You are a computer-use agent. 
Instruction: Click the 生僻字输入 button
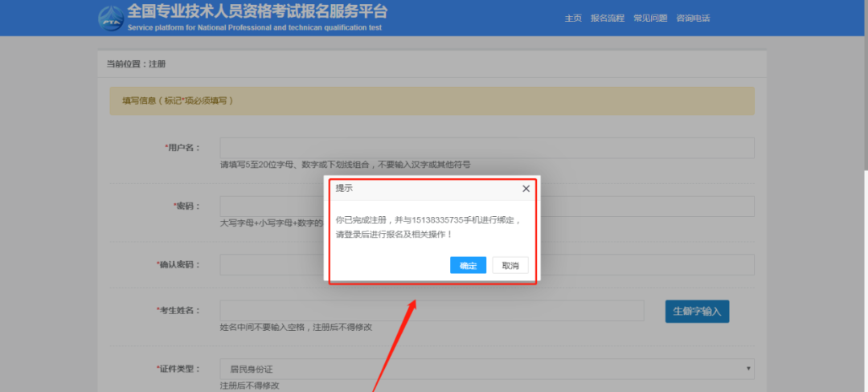click(697, 311)
